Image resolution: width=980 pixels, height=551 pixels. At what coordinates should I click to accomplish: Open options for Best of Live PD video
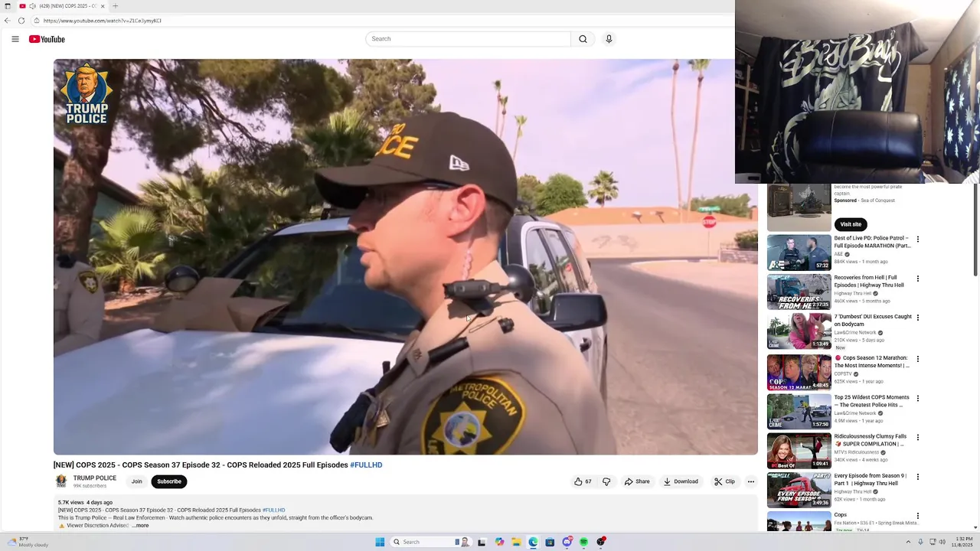pos(918,240)
